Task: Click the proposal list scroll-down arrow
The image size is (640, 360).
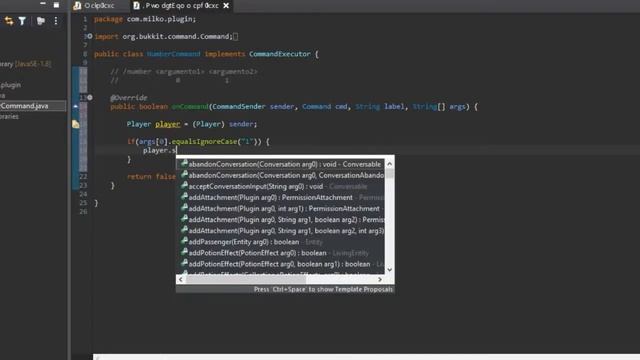Action: point(389,270)
